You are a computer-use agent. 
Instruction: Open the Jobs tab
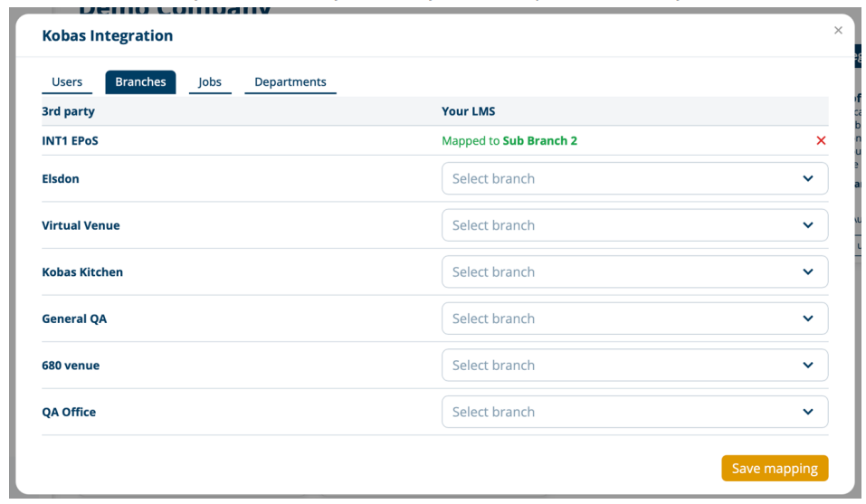[x=210, y=82]
